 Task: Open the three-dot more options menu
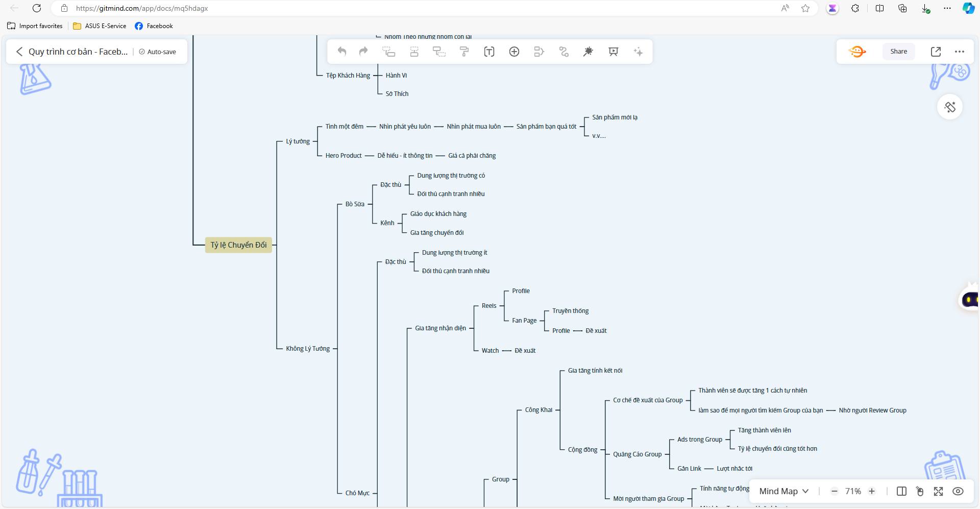coord(960,52)
